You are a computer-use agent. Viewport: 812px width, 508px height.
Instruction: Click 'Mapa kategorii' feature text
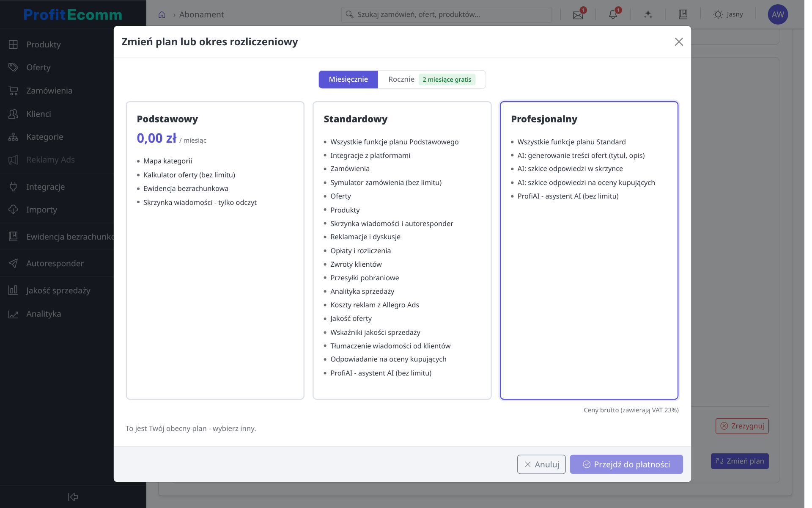[x=167, y=161]
